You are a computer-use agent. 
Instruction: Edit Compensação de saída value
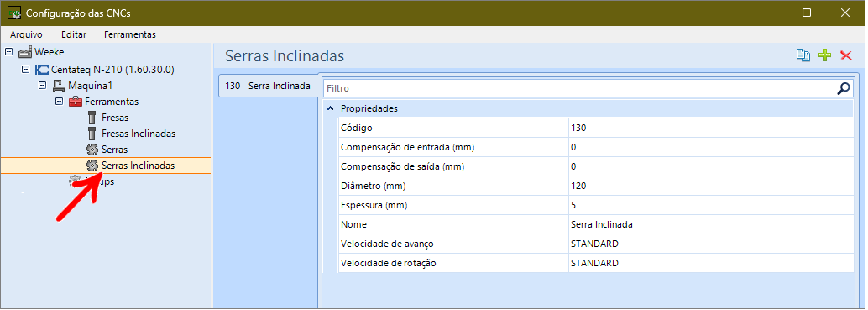711,166
